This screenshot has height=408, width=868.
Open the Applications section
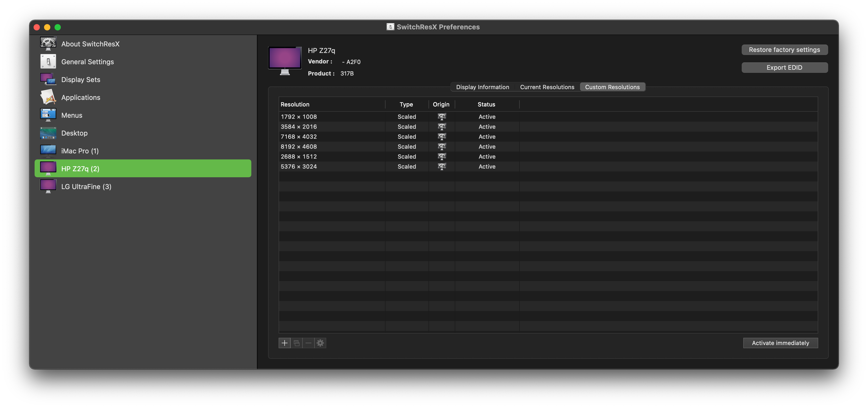[143, 98]
